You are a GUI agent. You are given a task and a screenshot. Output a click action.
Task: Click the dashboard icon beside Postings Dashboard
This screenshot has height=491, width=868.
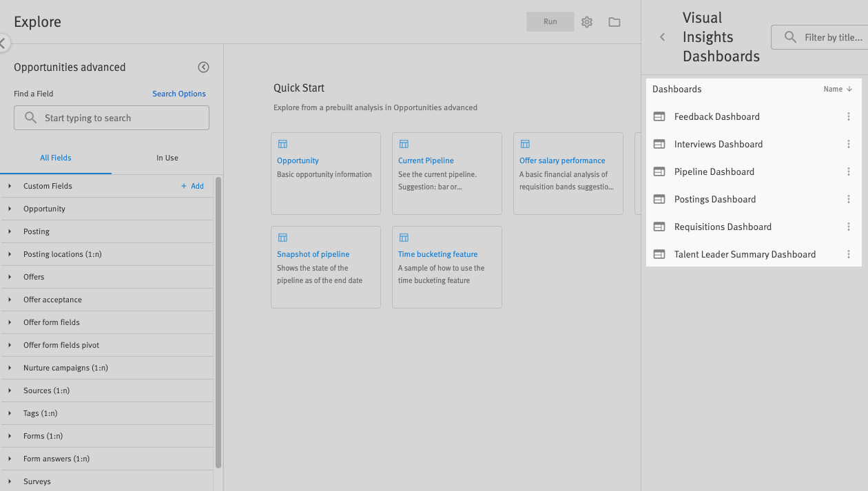coord(660,199)
